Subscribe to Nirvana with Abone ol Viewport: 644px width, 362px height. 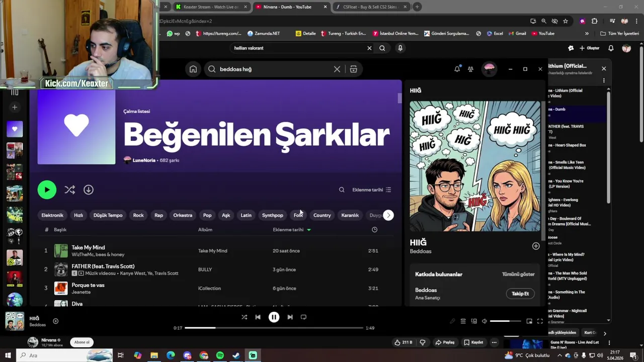click(x=82, y=342)
